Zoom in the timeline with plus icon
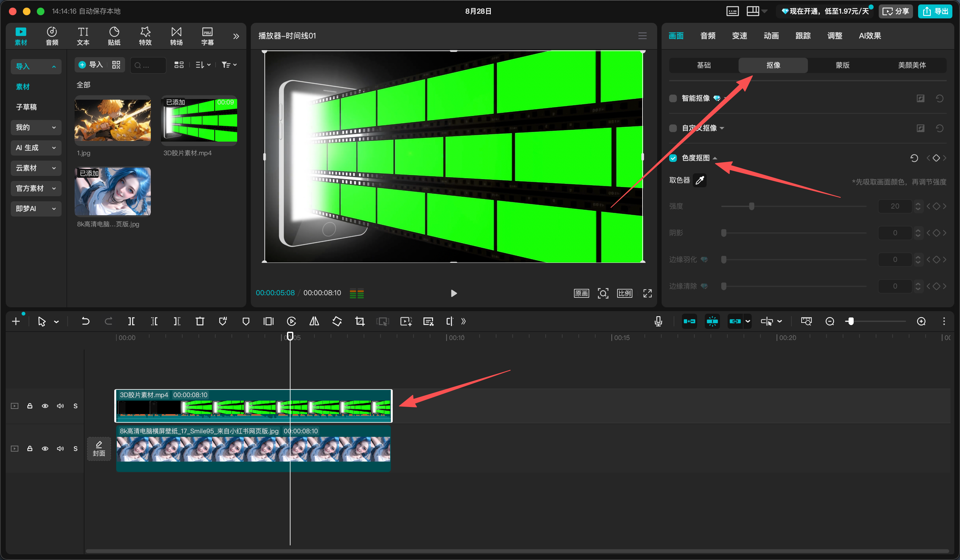This screenshot has width=960, height=560. click(921, 322)
